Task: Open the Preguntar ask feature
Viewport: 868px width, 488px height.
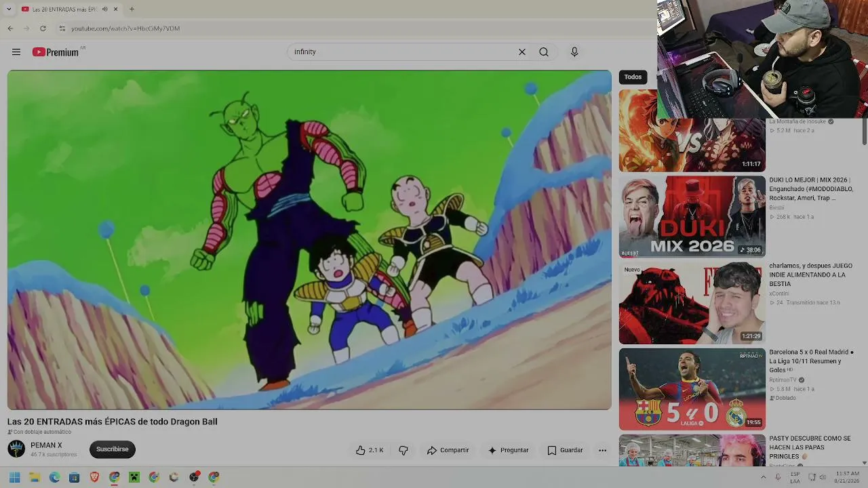Action: pos(508,450)
